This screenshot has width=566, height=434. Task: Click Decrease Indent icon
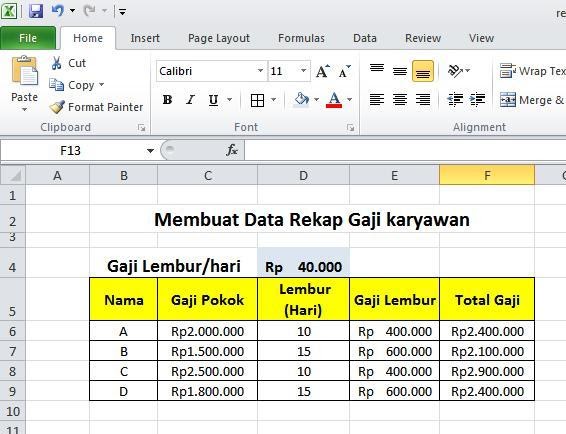click(455, 99)
